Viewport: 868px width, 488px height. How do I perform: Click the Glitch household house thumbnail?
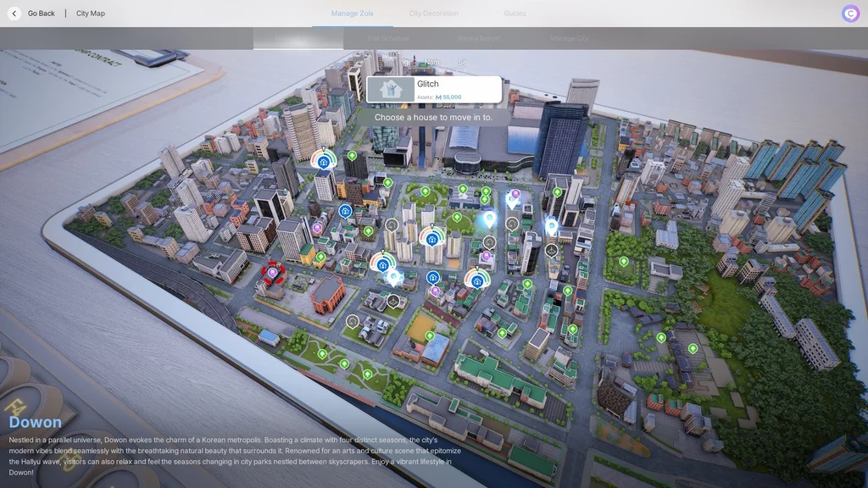(x=391, y=89)
